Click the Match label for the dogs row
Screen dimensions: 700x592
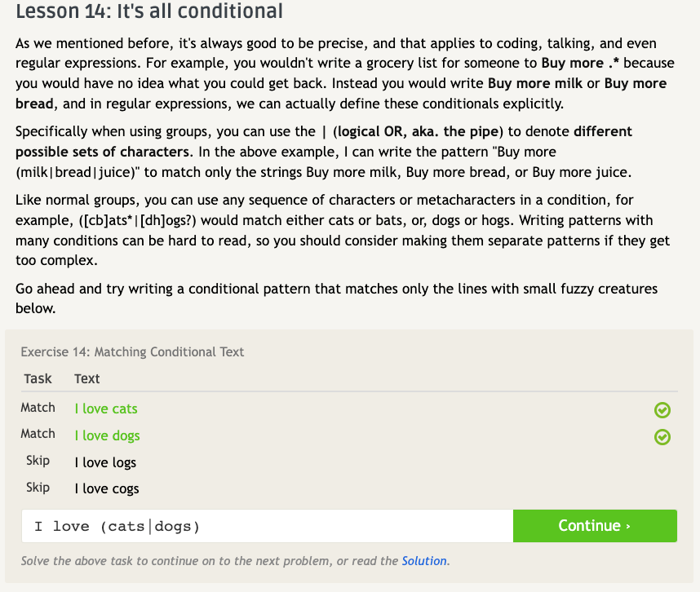pos(38,434)
